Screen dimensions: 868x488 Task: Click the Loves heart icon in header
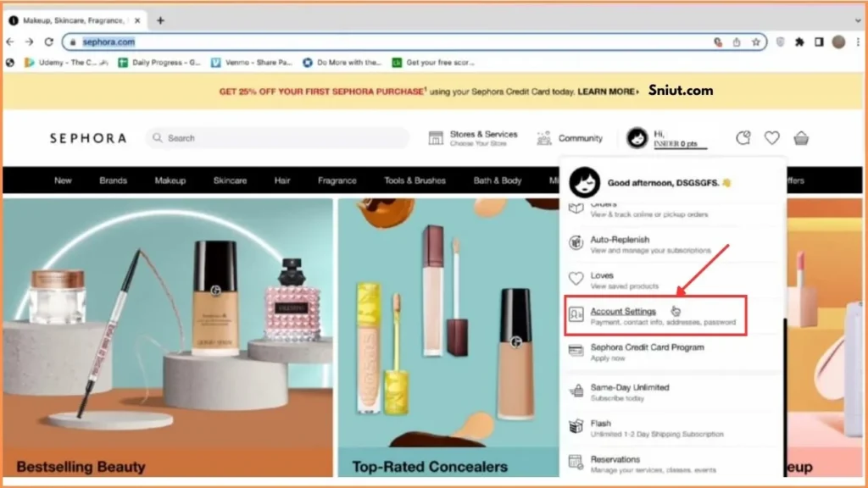[x=771, y=138]
